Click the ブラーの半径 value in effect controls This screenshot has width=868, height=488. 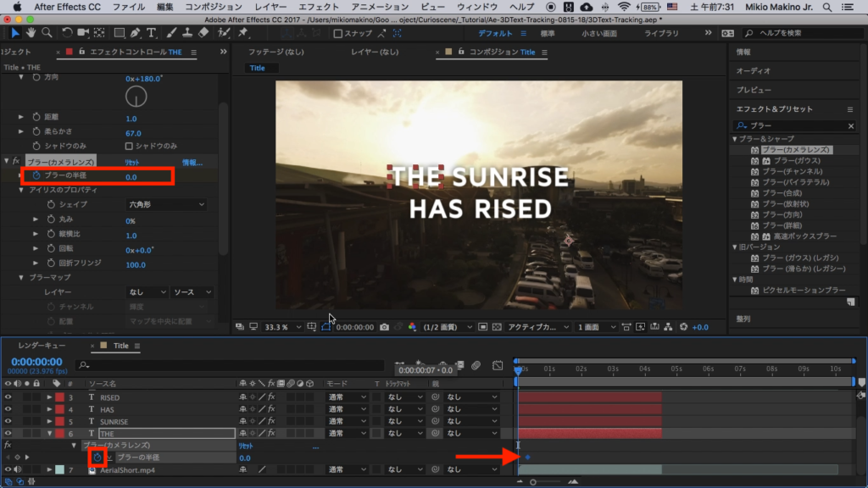pos(131,177)
